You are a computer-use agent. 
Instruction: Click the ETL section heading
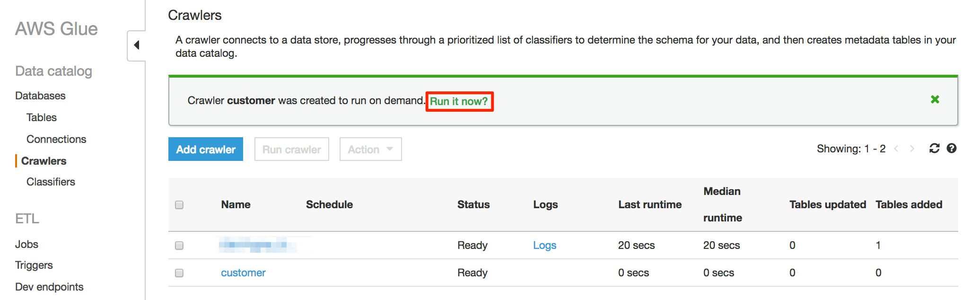[27, 219]
